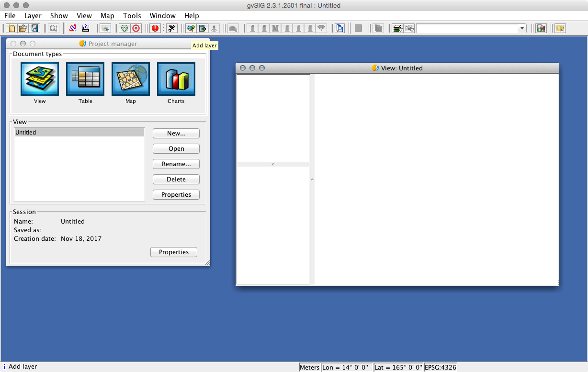Select the Table document type icon
The width and height of the screenshot is (588, 372).
tap(85, 79)
